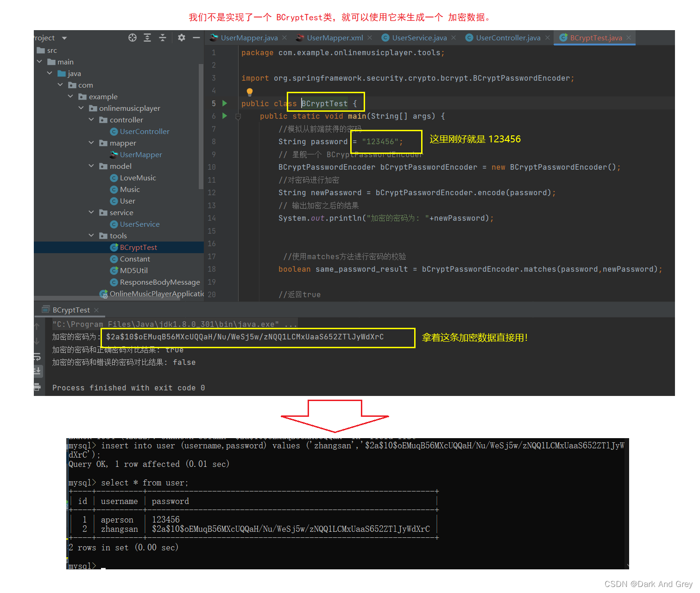Switch to the UserMapper.java tab
This screenshot has height=593, width=700.
tap(249, 38)
